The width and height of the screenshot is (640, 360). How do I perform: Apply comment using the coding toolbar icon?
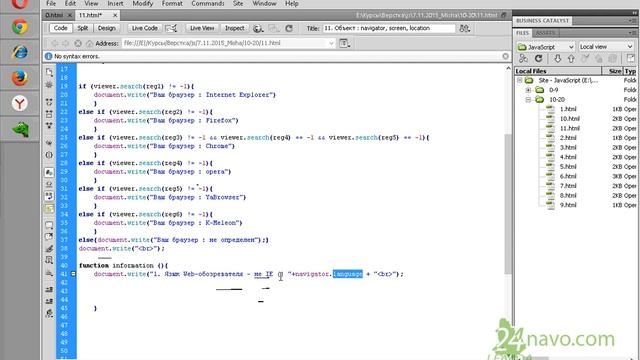click(49, 225)
